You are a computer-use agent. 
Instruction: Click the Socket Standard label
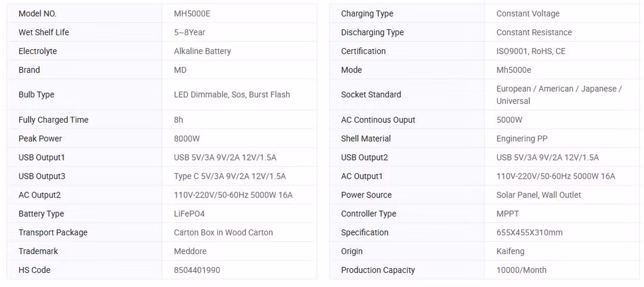pyautogui.click(x=371, y=95)
